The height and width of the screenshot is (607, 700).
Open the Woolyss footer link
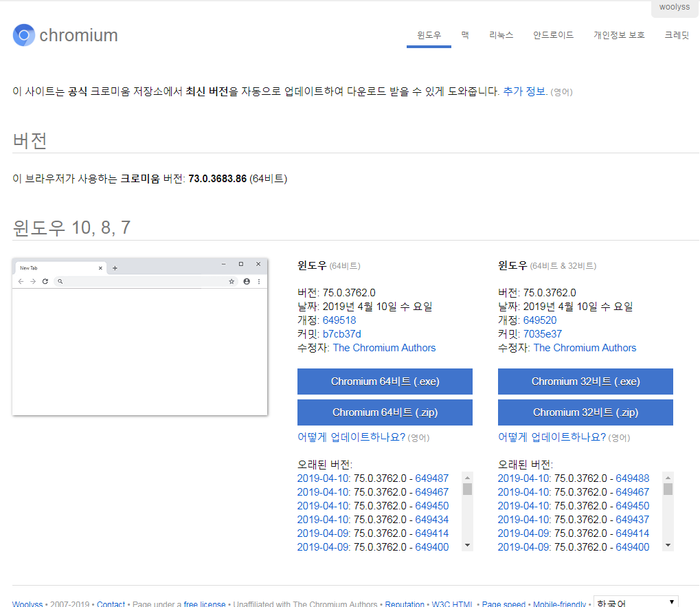pos(27,604)
